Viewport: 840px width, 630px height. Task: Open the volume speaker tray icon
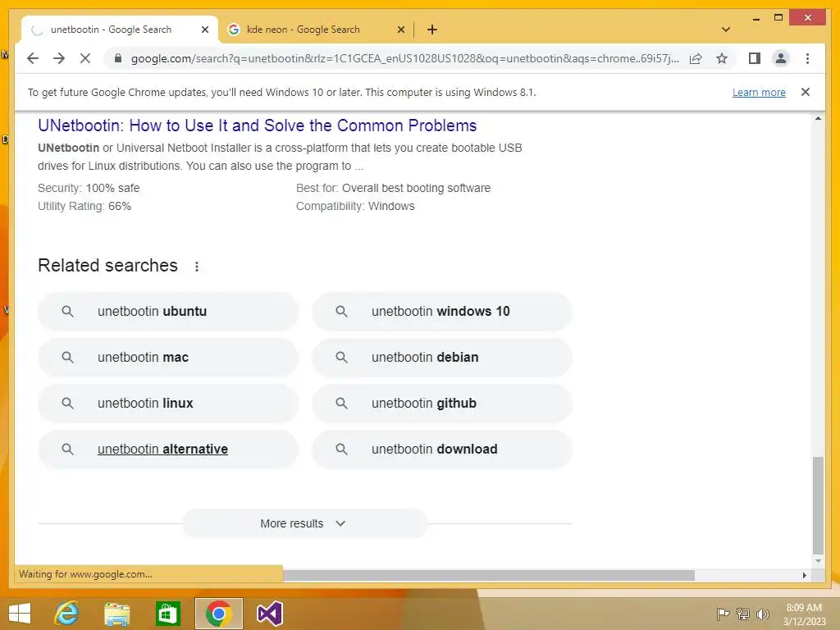pos(762,614)
